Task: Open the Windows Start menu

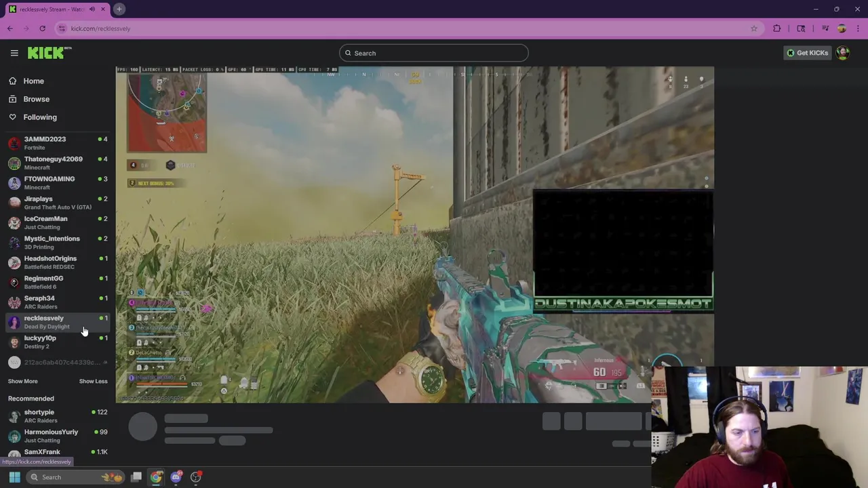Action: click(14, 477)
